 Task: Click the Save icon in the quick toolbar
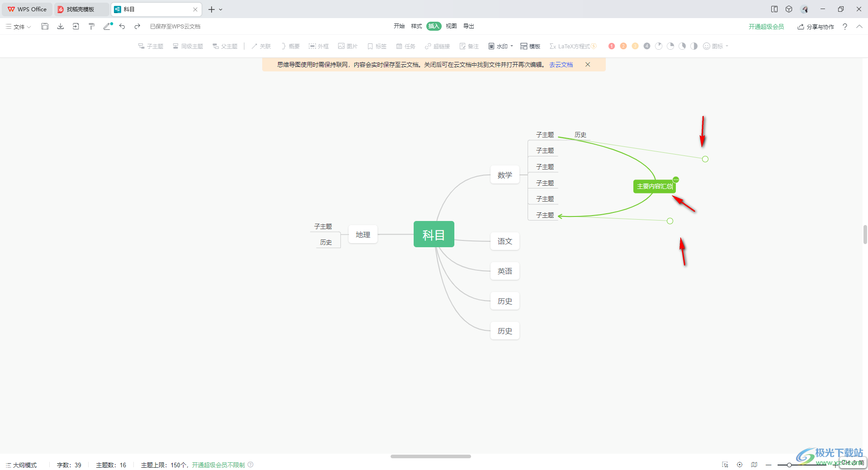(x=45, y=27)
